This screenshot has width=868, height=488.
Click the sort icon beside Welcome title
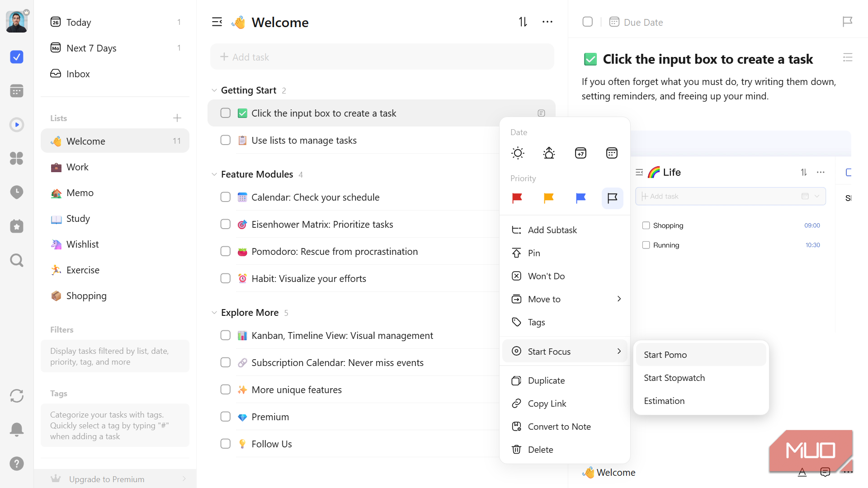[523, 22]
